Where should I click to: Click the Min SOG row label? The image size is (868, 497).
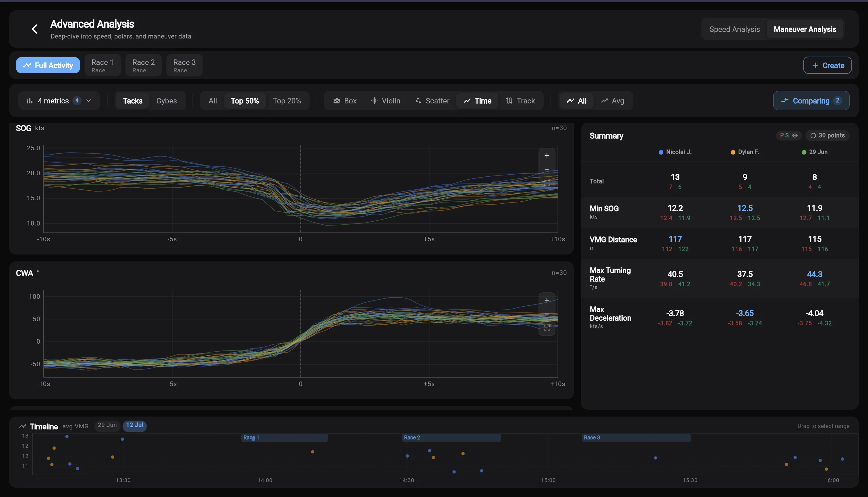pos(604,209)
